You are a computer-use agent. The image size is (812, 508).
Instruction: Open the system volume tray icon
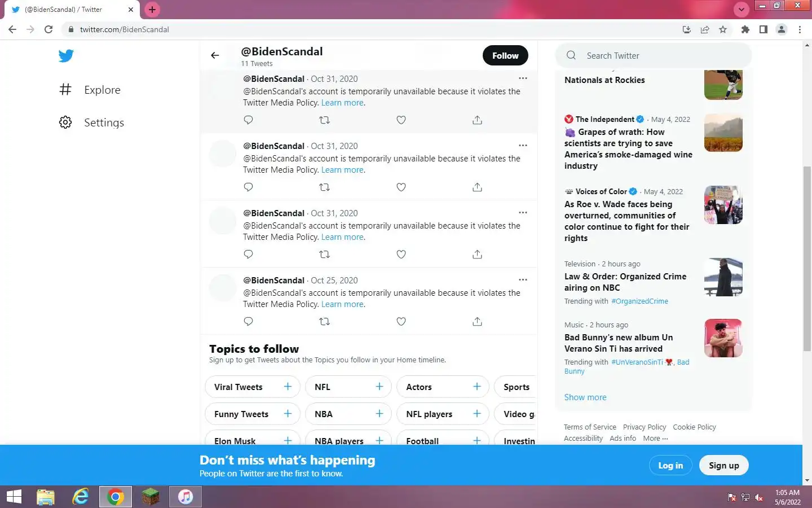tap(759, 497)
